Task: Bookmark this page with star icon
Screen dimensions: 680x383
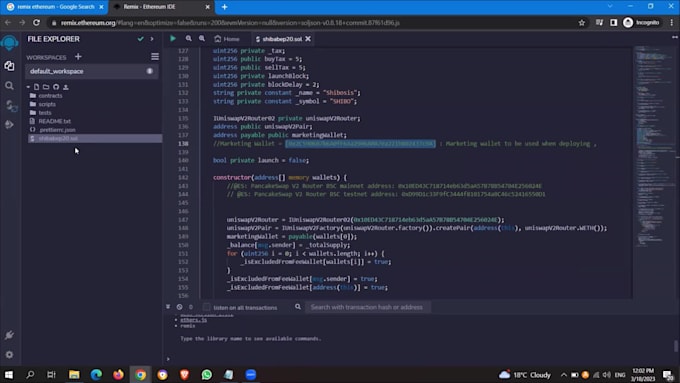Action: [x=582, y=23]
